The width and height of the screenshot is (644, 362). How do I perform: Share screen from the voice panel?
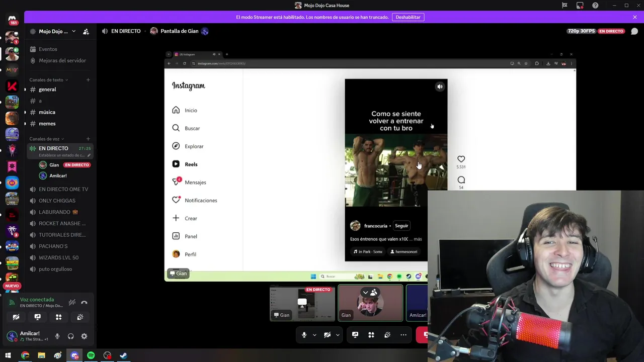(x=37, y=317)
